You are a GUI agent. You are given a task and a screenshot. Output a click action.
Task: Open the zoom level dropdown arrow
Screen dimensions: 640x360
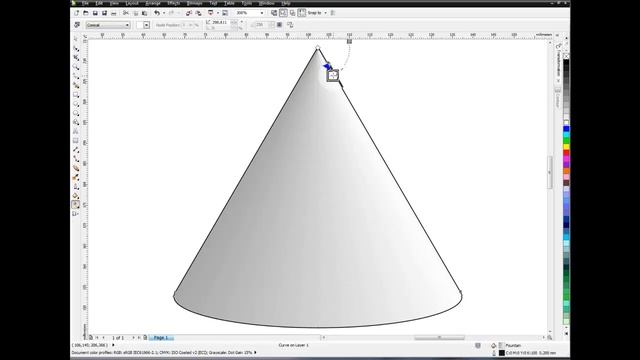pos(262,13)
